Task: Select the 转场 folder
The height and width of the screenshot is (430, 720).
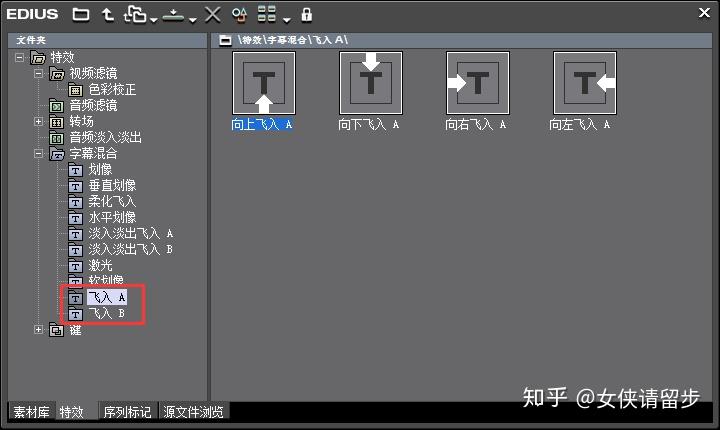Action: [x=82, y=121]
